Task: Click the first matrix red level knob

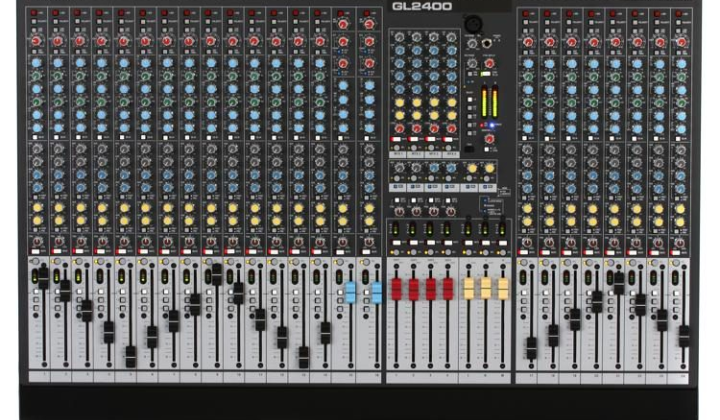Action: pyautogui.click(x=399, y=129)
